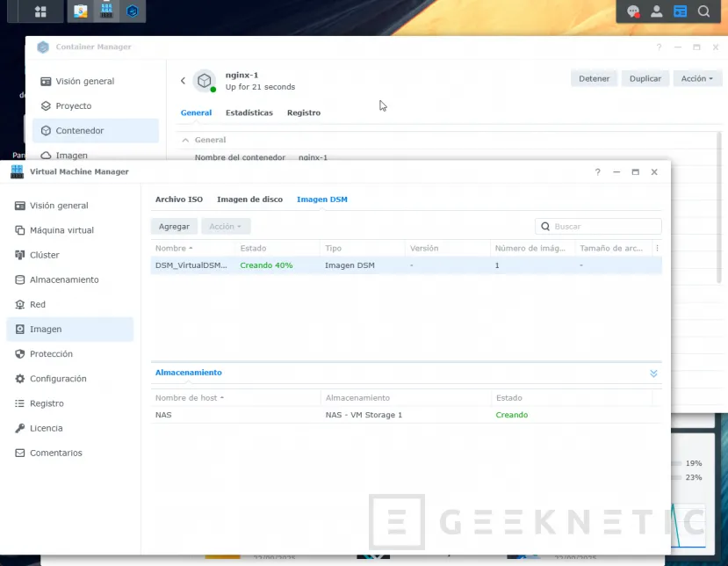The width and height of the screenshot is (728, 566).
Task: Open Virtual Machine Manager help question mark
Action: [x=597, y=172]
